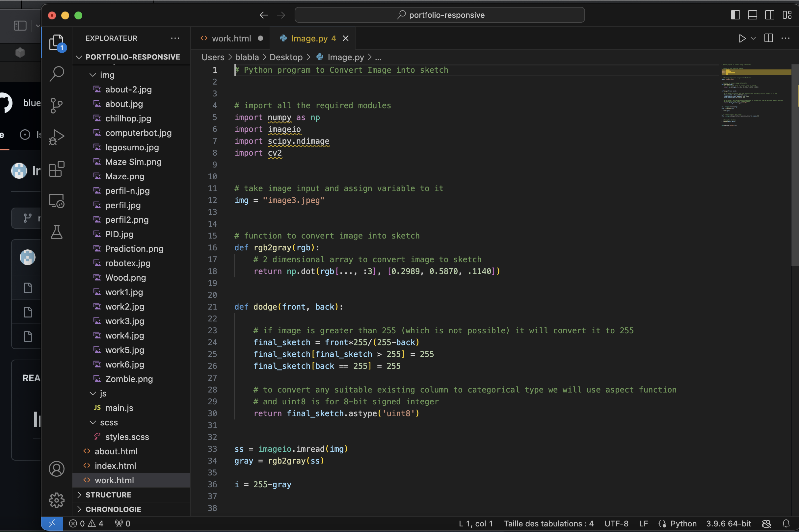This screenshot has height=532, width=799.
Task: Open the Search view icon
Action: coord(56,74)
